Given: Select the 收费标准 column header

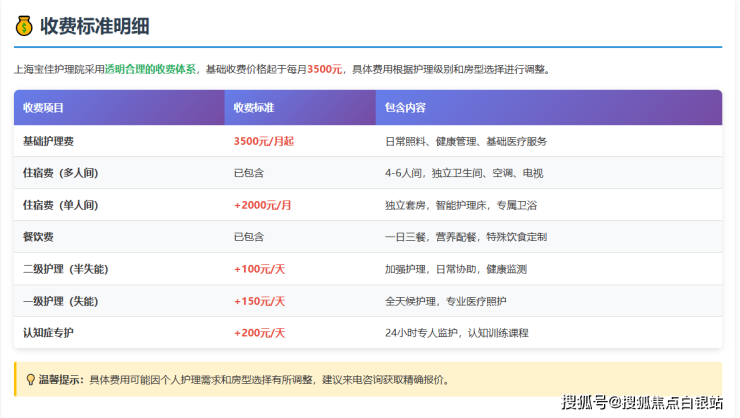Looking at the screenshot, I should 254,107.
